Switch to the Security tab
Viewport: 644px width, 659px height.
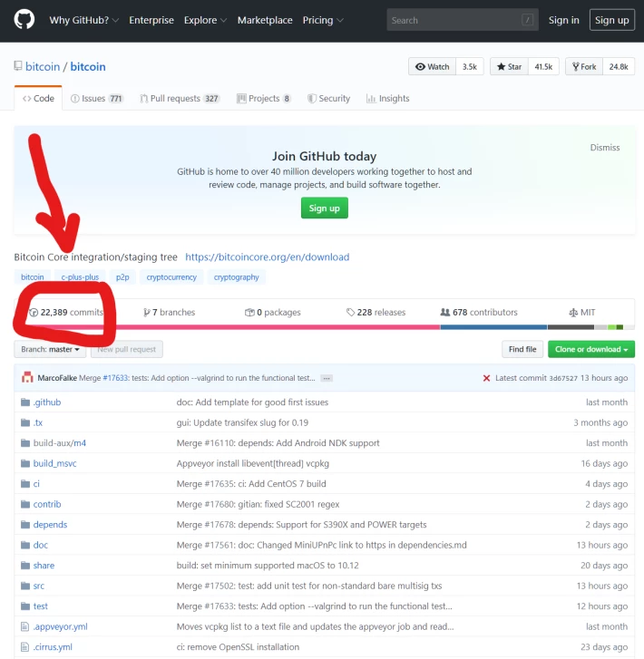(x=329, y=98)
